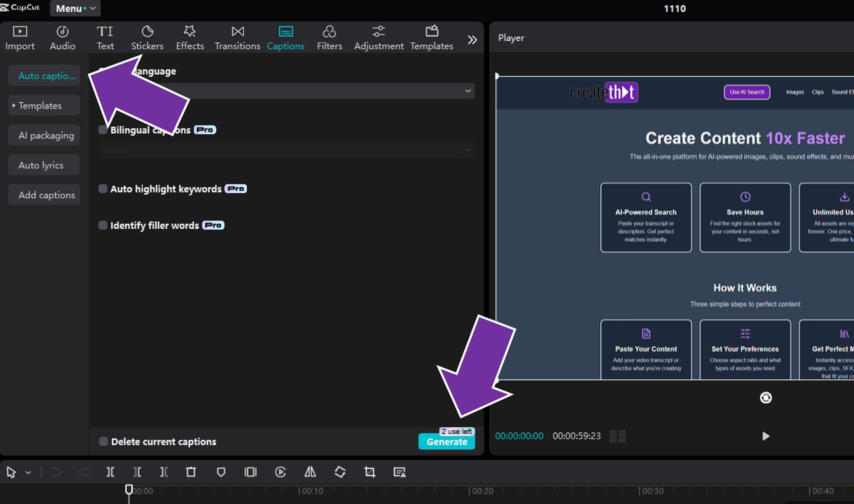Click the Reverse playback icon
The height and width of the screenshot is (504, 854).
coord(280,472)
